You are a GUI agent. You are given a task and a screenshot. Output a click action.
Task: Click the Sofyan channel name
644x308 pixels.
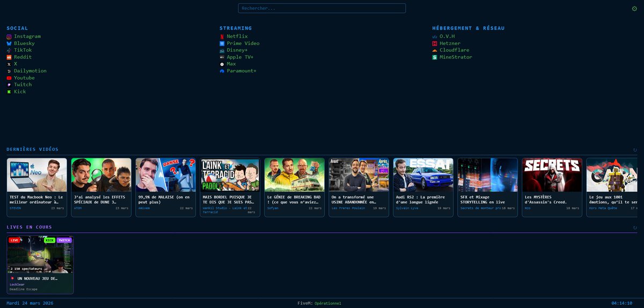[273, 208]
